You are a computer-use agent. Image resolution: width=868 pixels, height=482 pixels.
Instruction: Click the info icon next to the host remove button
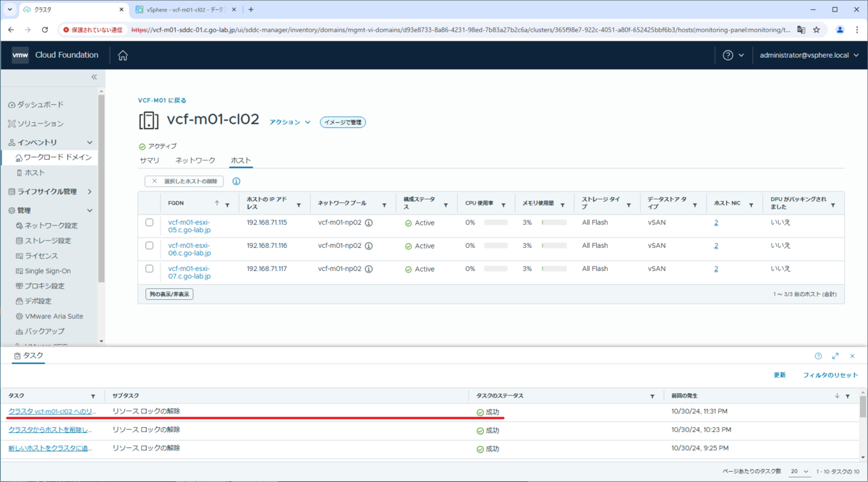[x=236, y=181]
